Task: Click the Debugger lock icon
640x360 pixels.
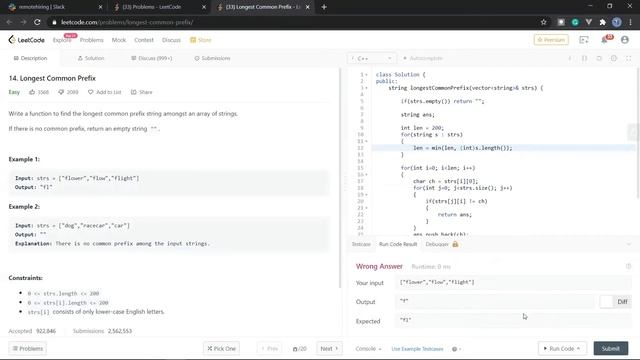Action: click(x=455, y=244)
